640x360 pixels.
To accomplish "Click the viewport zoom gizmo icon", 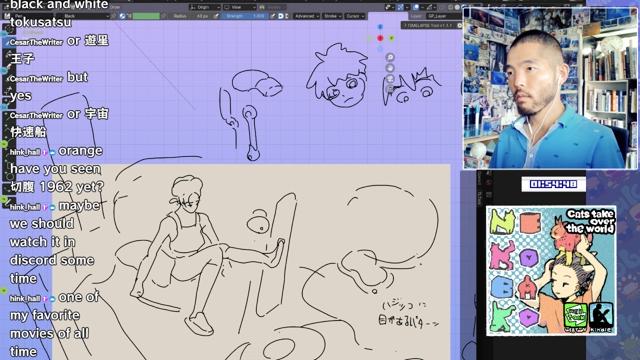I will click(390, 57).
